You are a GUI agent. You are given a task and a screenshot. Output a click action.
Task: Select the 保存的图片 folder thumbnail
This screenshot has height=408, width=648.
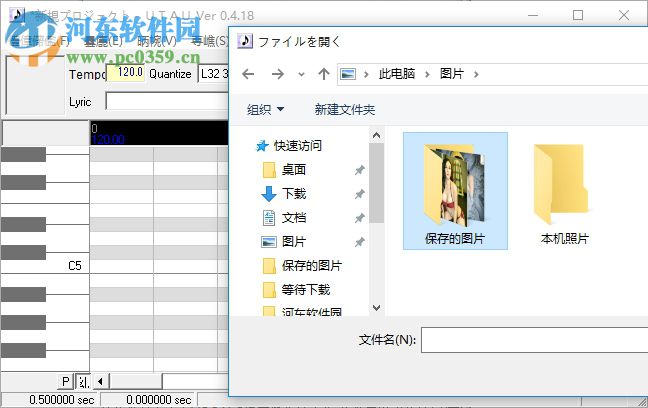(x=455, y=191)
